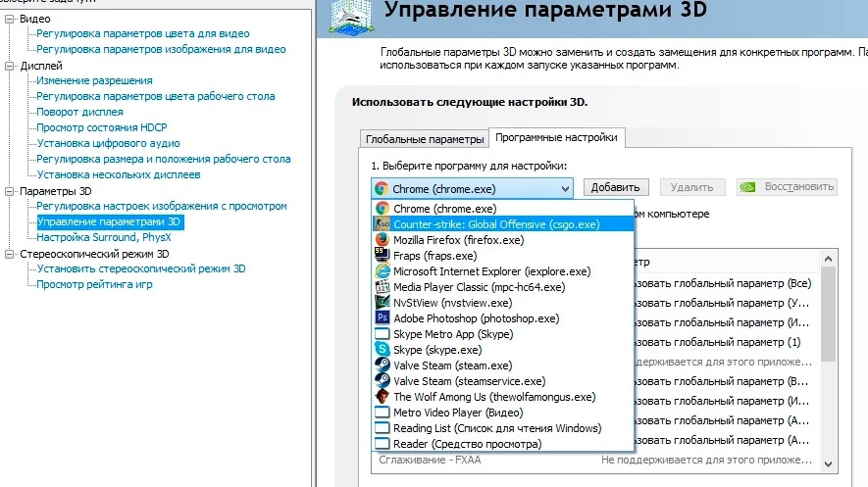Image resolution: width=868 pixels, height=487 pixels.
Task: Click the Сглаживание - FXAA row
Action: click(x=595, y=460)
